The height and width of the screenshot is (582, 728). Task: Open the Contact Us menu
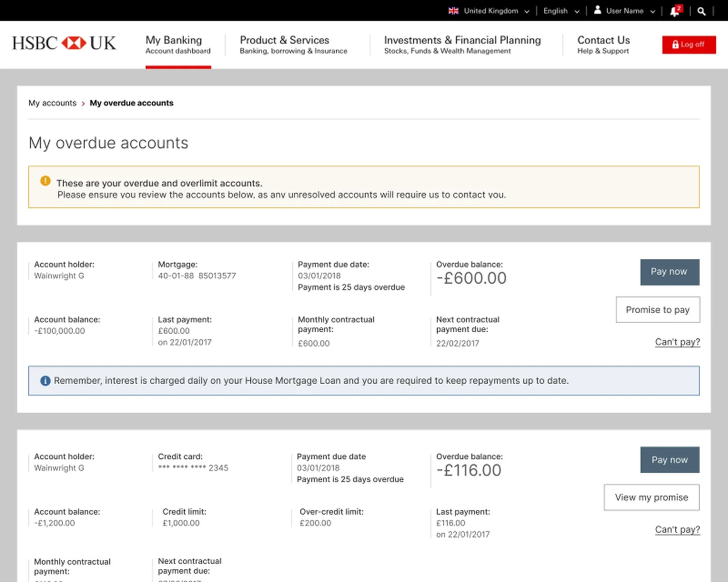pos(603,45)
